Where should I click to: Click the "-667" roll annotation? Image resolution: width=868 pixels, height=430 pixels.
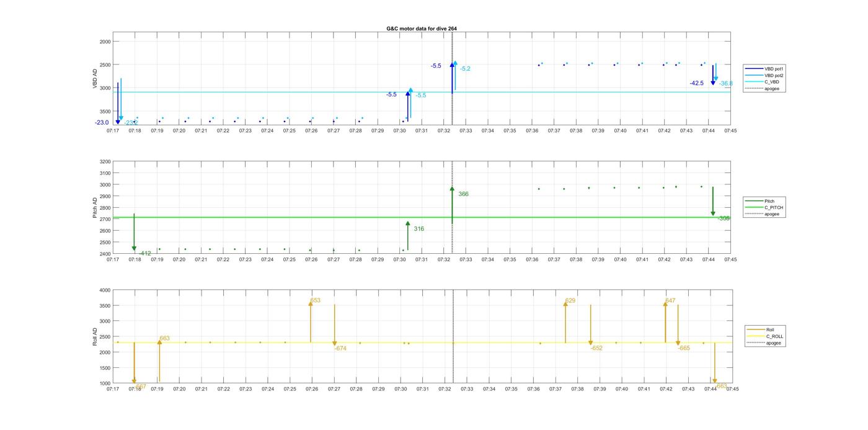140,386
